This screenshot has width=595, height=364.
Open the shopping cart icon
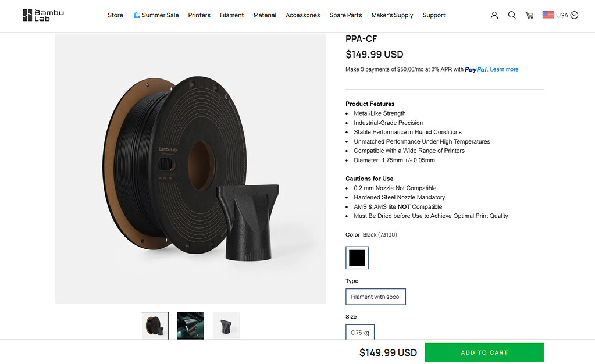(529, 15)
